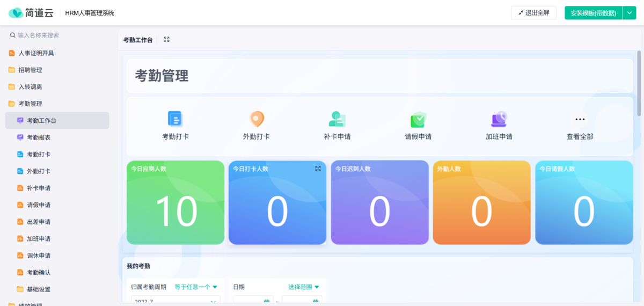Expand the 今日打卡人数 card fullscreen icon

pyautogui.click(x=318, y=169)
